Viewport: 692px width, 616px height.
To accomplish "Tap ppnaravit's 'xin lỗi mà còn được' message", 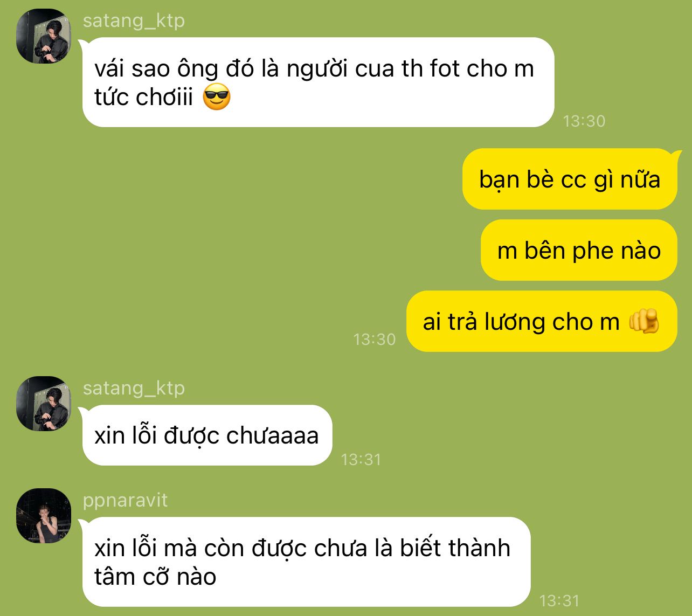I will point(306,562).
